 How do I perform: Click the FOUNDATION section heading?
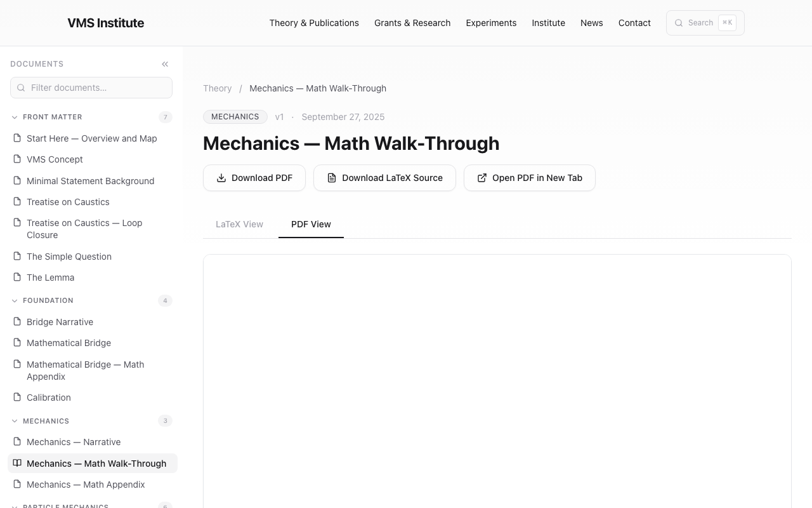(48, 300)
